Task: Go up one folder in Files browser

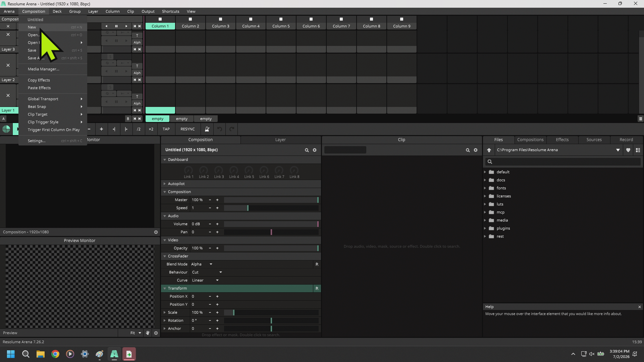Action: [489, 150]
